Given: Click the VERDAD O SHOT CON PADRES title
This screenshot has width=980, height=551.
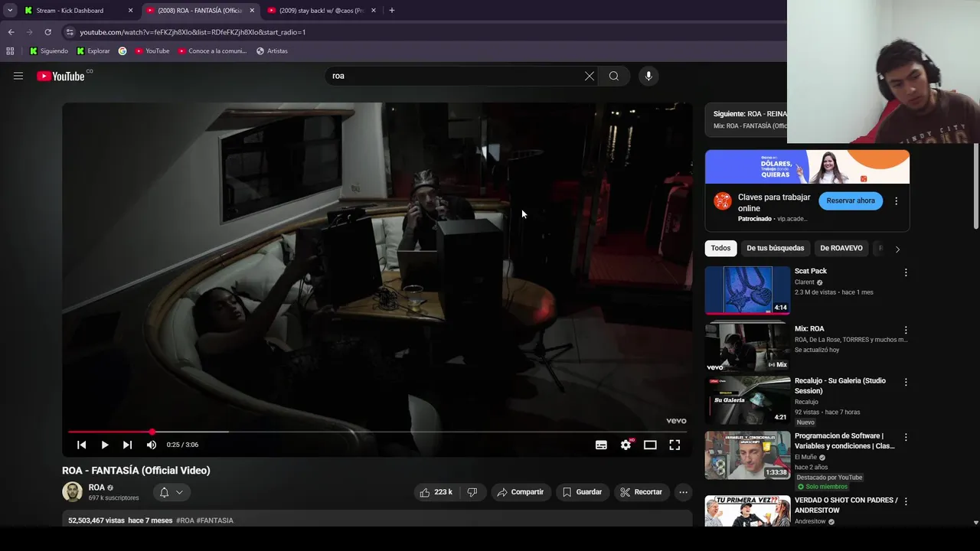Looking at the screenshot, I should [x=846, y=505].
